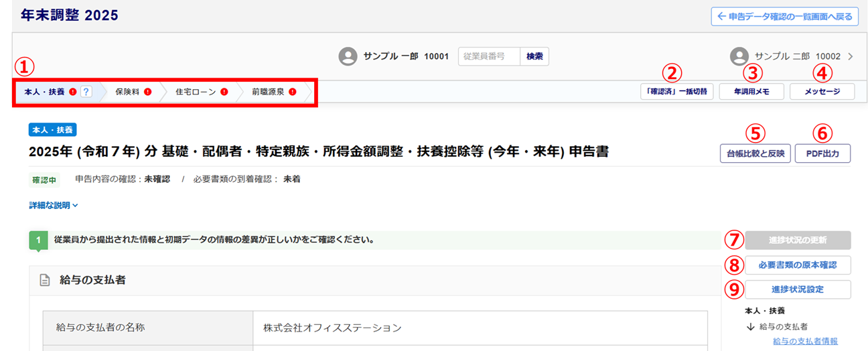Click the help question mark icon beside 本人・扶養
Viewport: 868px width, 351px height.
click(86, 92)
